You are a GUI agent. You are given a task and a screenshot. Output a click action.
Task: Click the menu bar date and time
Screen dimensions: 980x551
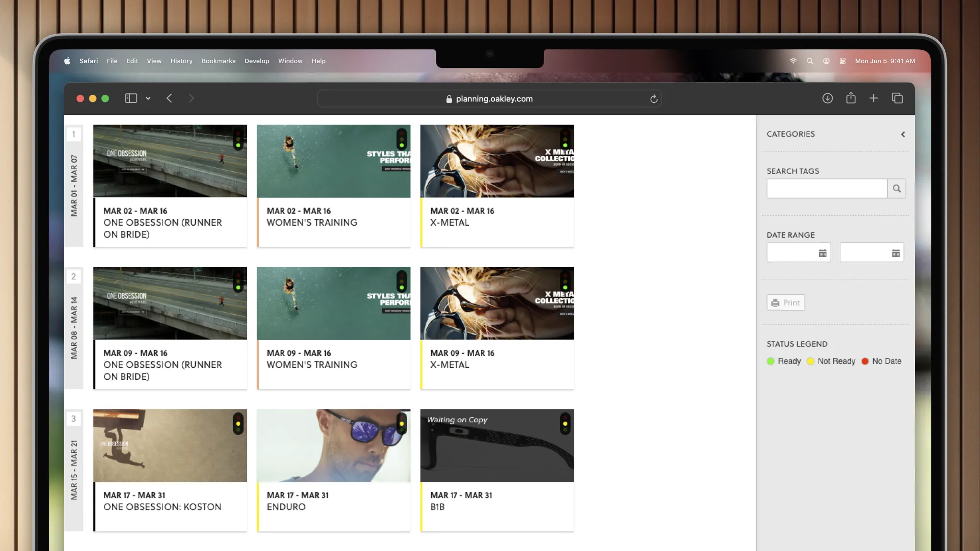[885, 61]
